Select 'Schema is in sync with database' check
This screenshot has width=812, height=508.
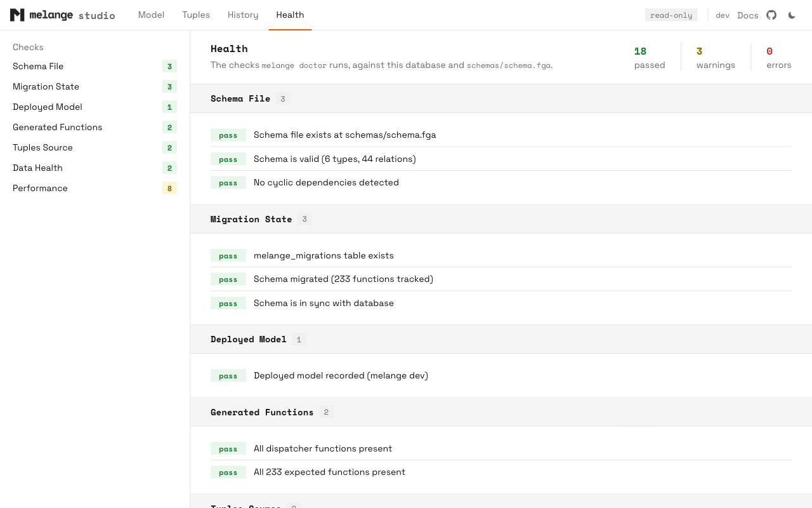click(501, 303)
